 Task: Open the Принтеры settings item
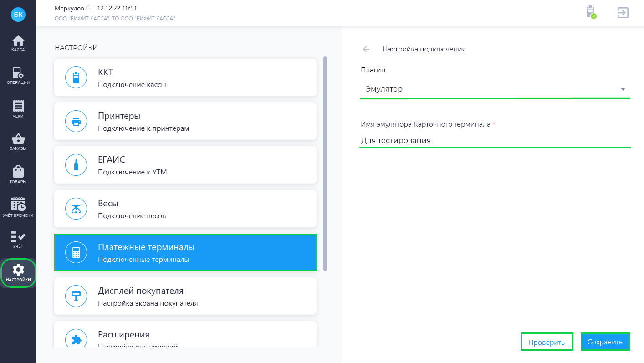click(185, 121)
